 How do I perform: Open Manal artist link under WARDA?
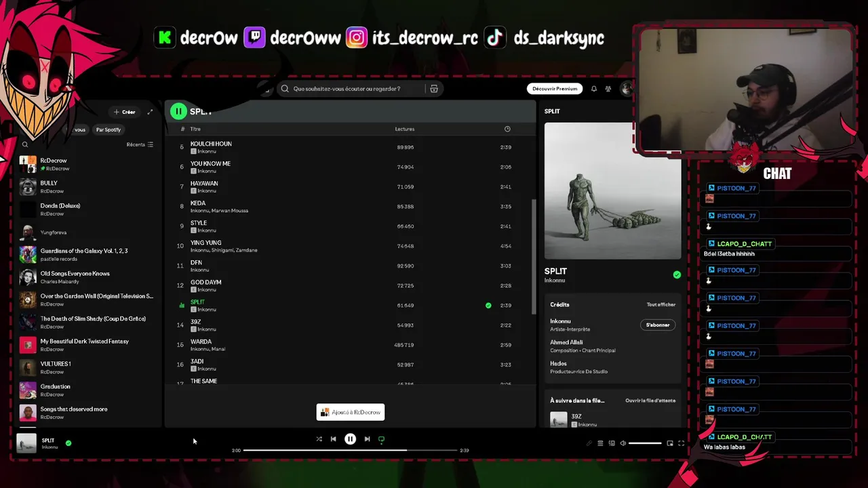(x=218, y=349)
